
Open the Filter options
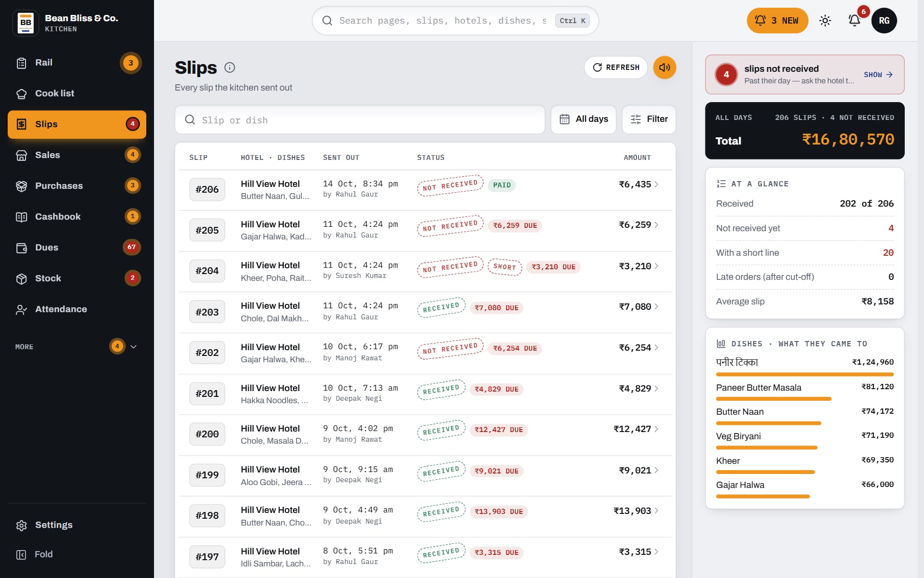[x=649, y=119]
